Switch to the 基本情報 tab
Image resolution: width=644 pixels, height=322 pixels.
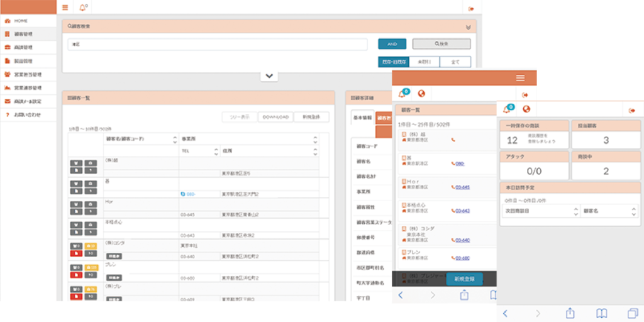click(x=362, y=117)
